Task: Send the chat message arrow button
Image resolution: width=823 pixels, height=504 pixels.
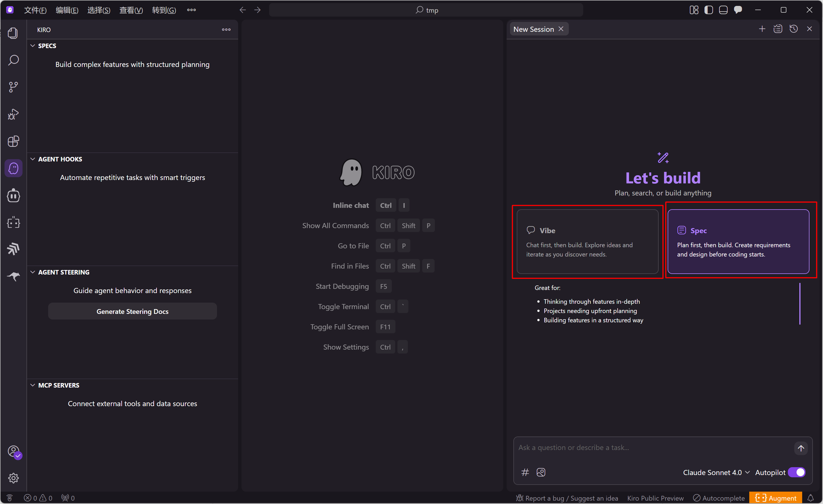Action: pyautogui.click(x=800, y=448)
